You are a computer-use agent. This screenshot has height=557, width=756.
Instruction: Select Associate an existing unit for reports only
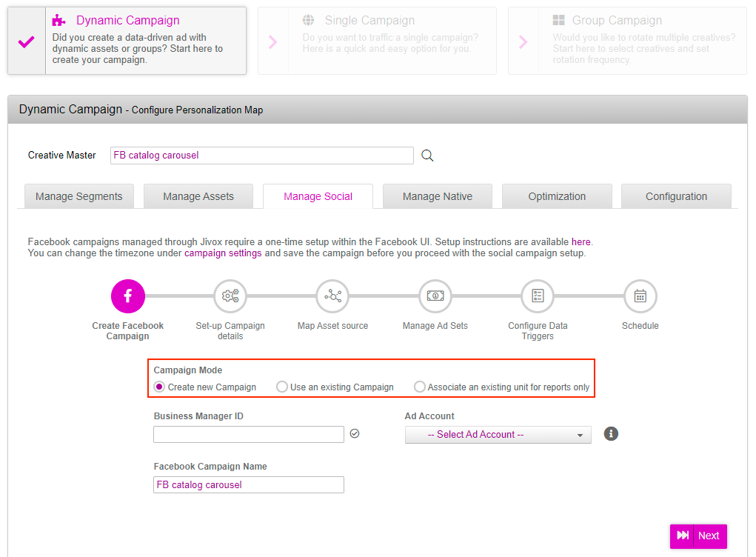pyautogui.click(x=420, y=387)
